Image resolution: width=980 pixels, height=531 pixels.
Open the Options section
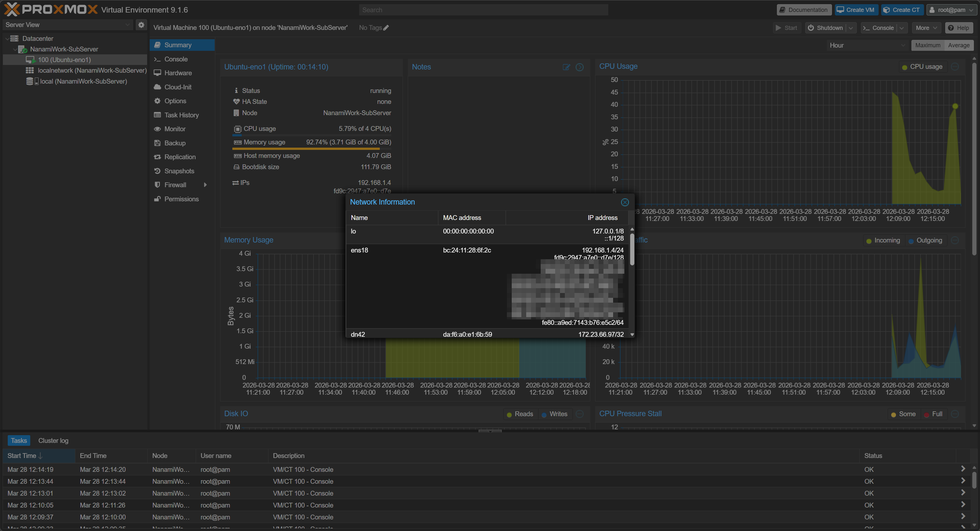point(182,101)
